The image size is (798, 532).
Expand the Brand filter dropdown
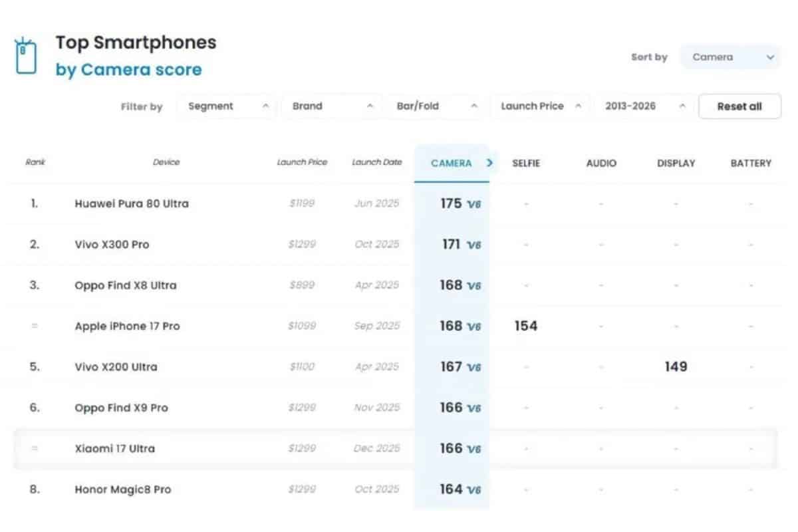332,106
